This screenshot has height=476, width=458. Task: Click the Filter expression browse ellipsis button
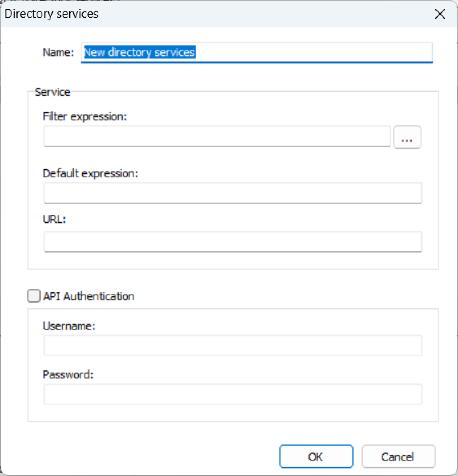click(407, 137)
